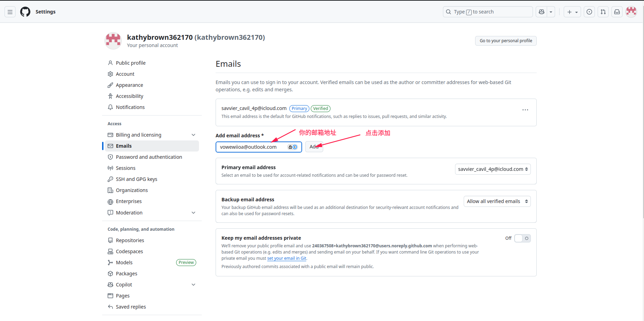Click Go to your personal profile
644x321 pixels.
pos(506,41)
